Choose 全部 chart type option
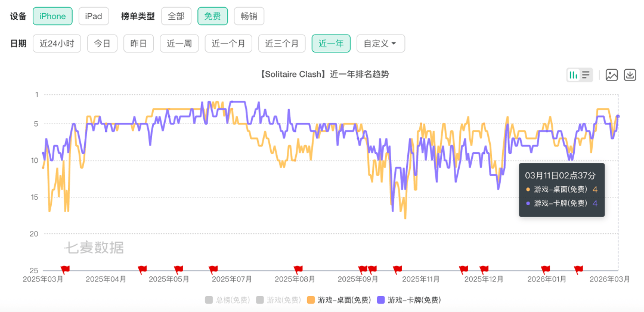644x312 pixels. tap(176, 16)
